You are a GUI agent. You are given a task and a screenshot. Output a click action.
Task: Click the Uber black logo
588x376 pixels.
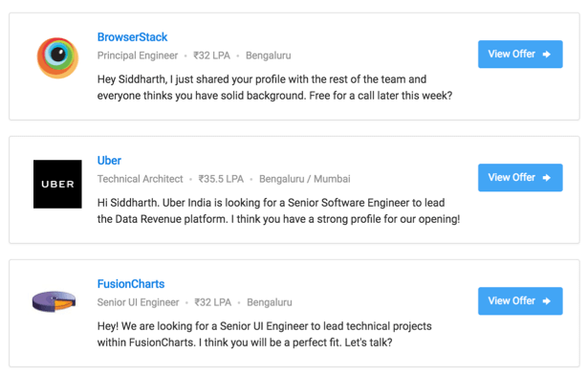coord(57,184)
